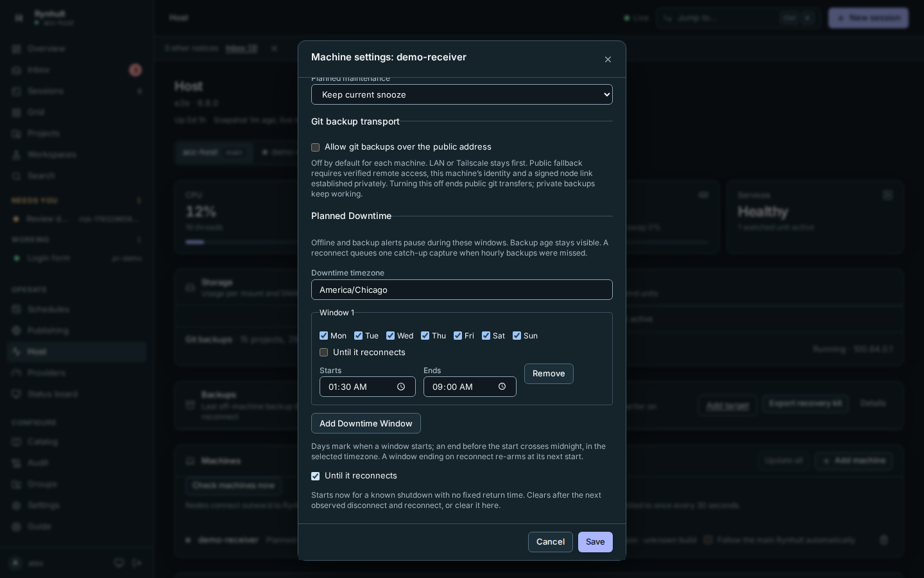Click the sign-out icon in sidebar footer
Screen dimensions: 924x578
[137, 563]
